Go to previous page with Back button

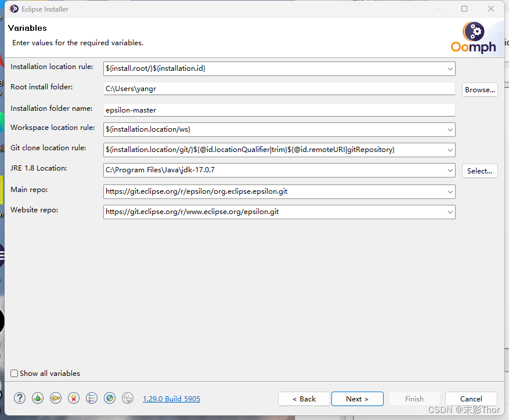(304, 399)
